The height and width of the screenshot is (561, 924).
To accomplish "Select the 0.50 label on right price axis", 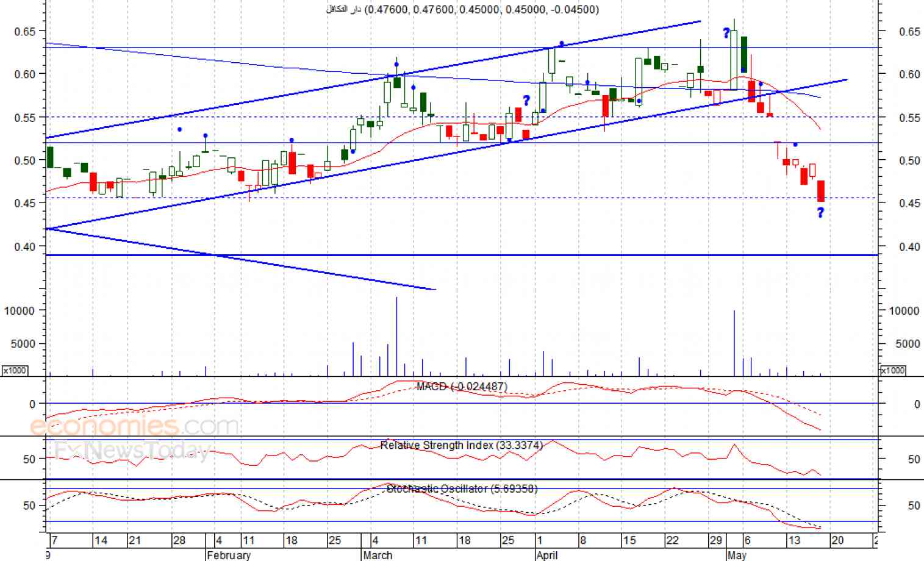I will click(909, 160).
